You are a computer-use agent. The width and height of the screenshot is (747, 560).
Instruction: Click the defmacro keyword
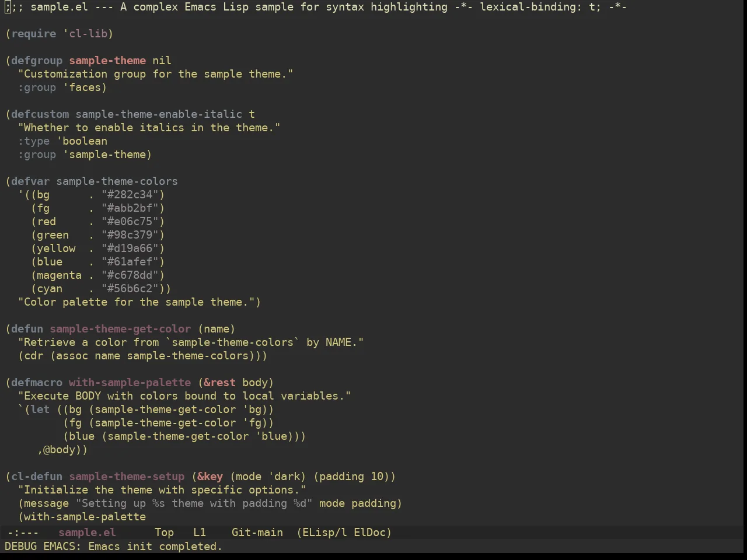[37, 383]
